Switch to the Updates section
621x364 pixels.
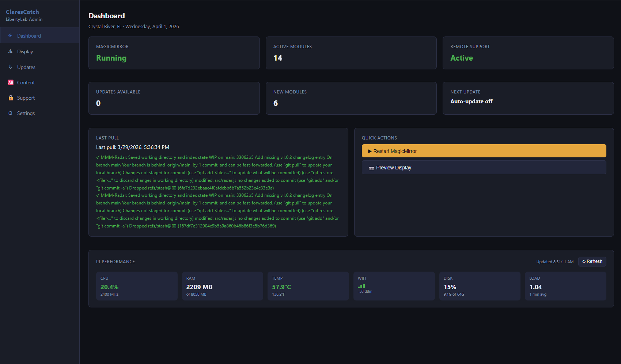(x=26, y=67)
